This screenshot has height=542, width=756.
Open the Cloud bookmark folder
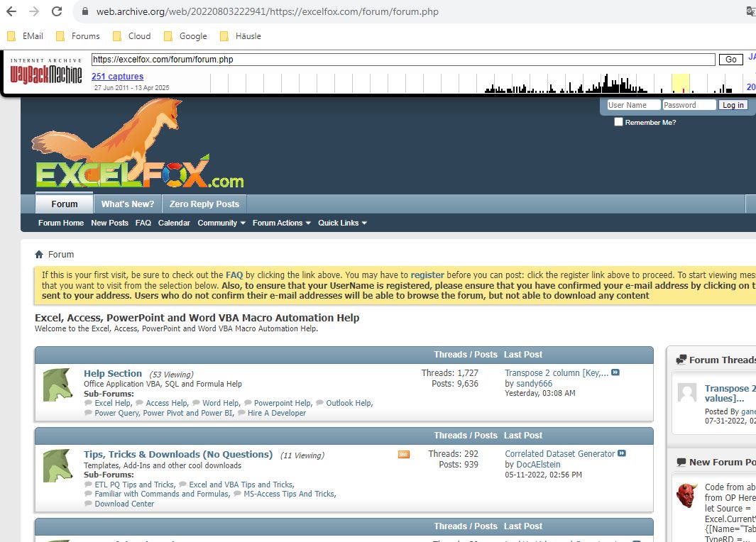[131, 36]
